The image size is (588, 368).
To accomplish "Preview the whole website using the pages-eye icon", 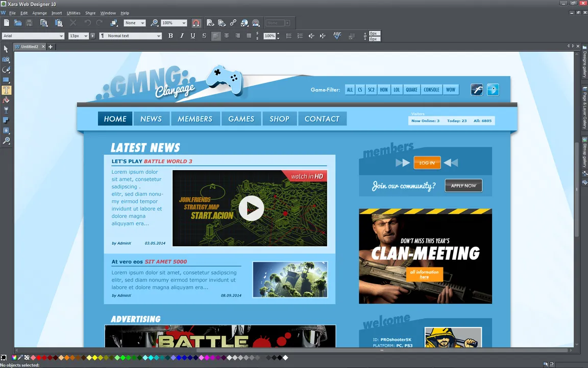I will pyautogui.click(x=222, y=23).
